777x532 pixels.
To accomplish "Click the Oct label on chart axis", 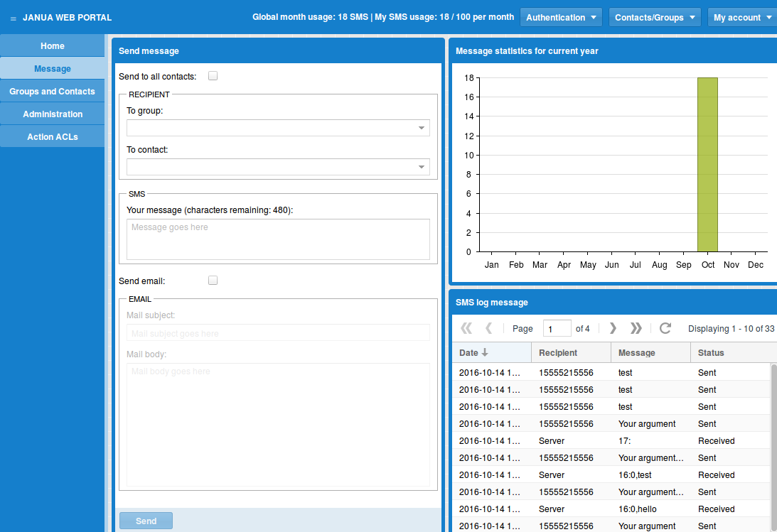I will [707, 265].
